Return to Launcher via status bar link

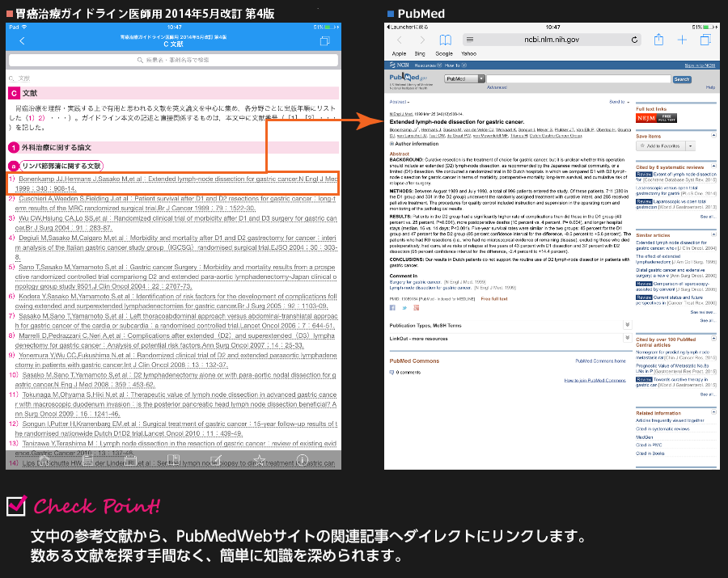coord(407,27)
